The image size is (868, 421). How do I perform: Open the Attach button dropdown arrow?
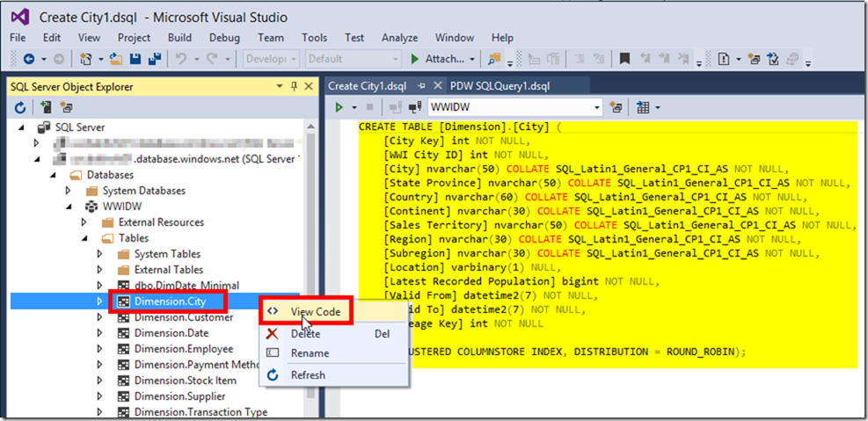click(x=472, y=59)
